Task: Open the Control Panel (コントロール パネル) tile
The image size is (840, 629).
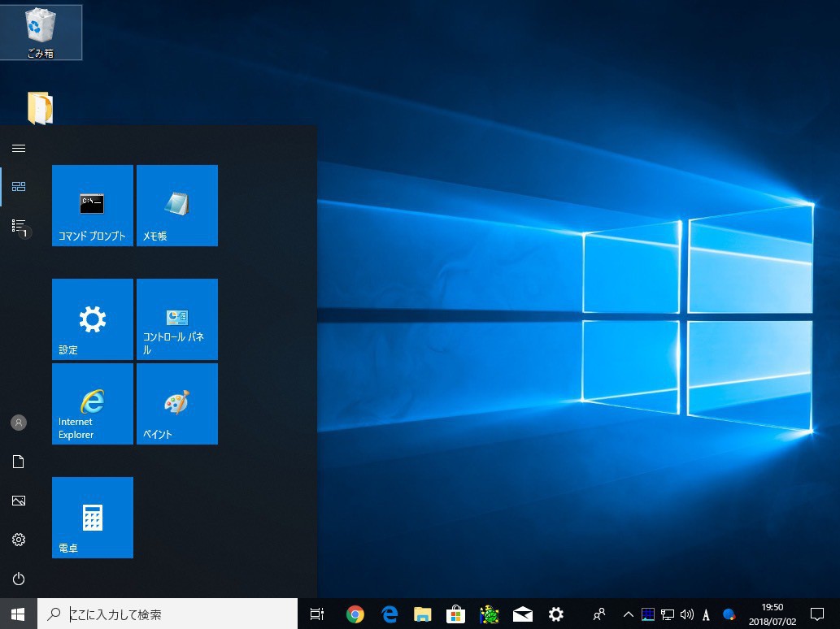Action: point(176,319)
